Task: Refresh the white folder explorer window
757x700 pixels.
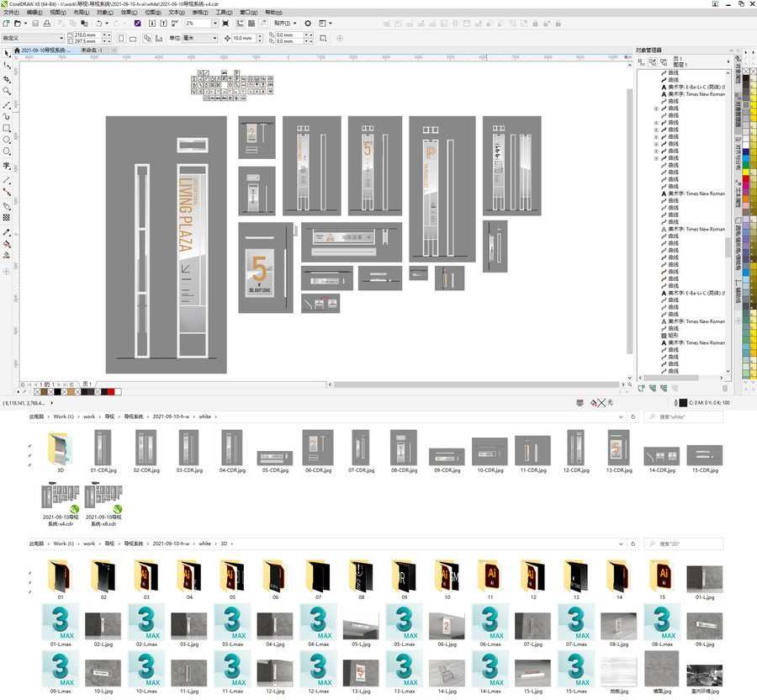Action: click(633, 416)
